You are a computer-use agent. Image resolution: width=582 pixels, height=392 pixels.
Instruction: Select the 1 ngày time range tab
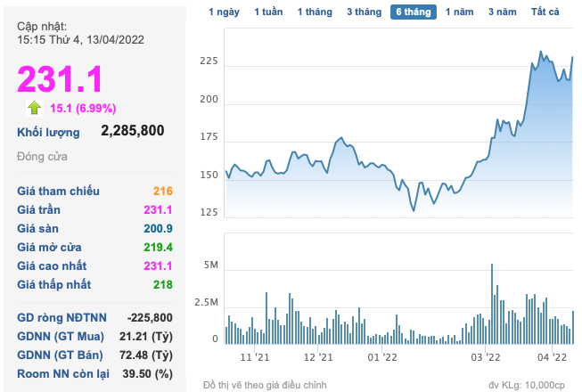click(x=224, y=12)
